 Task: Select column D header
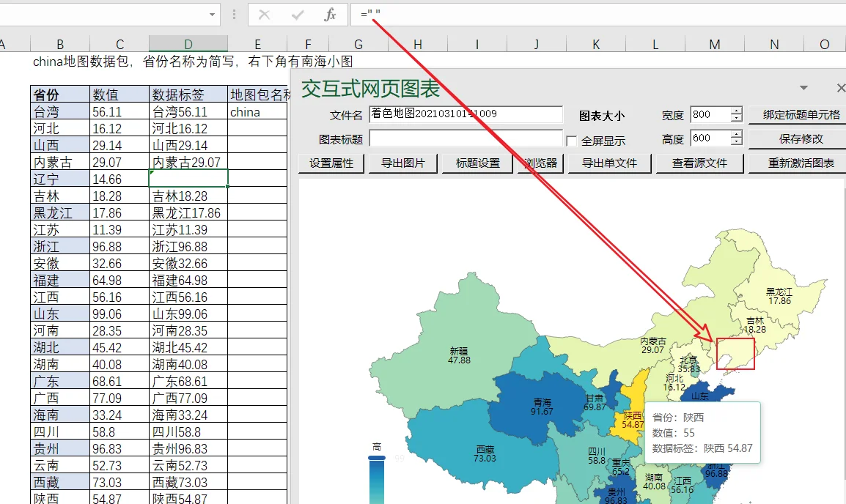[x=188, y=44]
